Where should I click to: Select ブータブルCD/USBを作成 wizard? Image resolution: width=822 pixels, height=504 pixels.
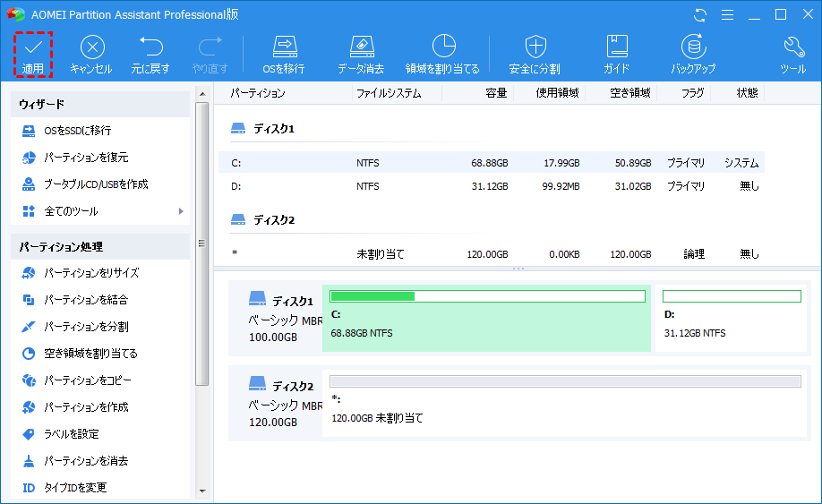click(x=85, y=184)
